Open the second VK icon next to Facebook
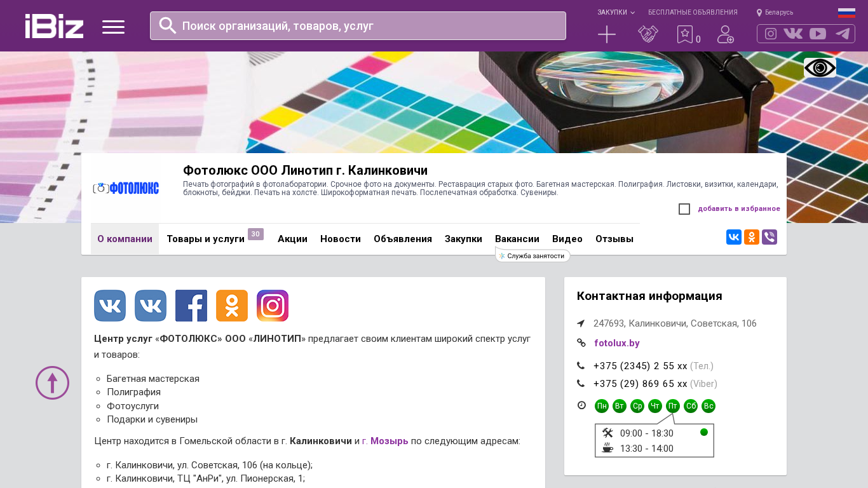Screen dimensions: 868x488 click(151, 306)
